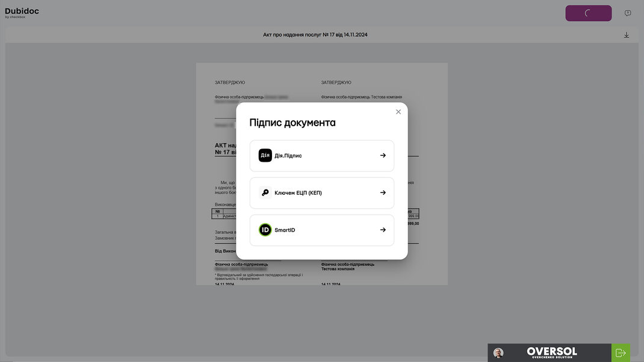Click the green exit icon by OVERSOL
644x362 pixels.
[621, 352]
